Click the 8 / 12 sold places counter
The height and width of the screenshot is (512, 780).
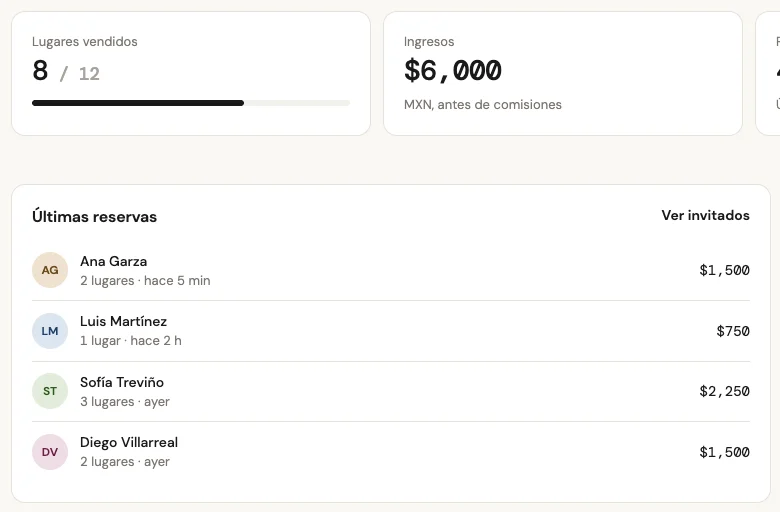click(x=66, y=71)
